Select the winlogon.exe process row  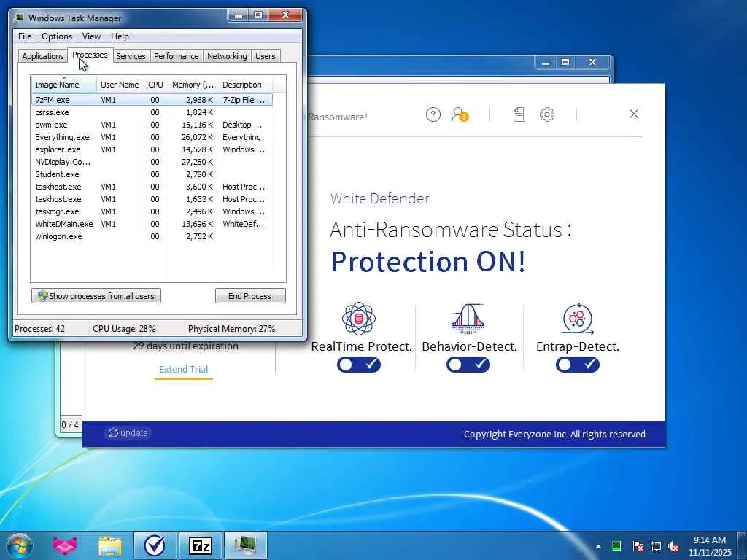[152, 236]
